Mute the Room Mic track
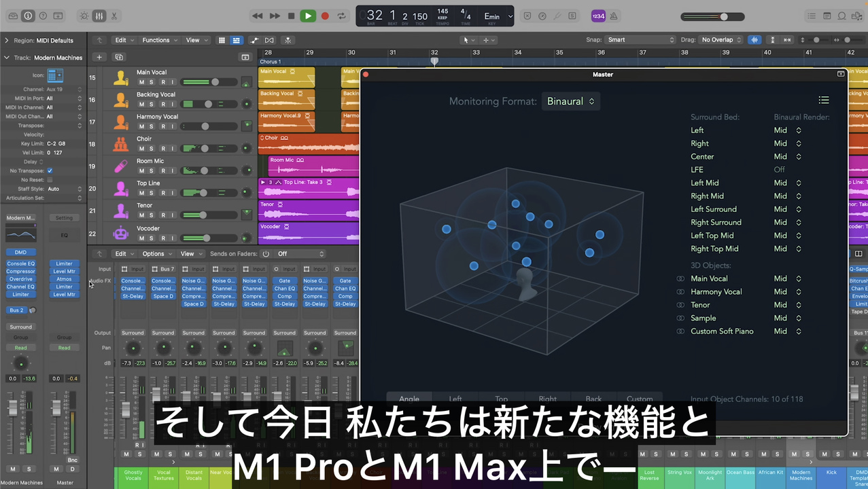 click(x=142, y=170)
